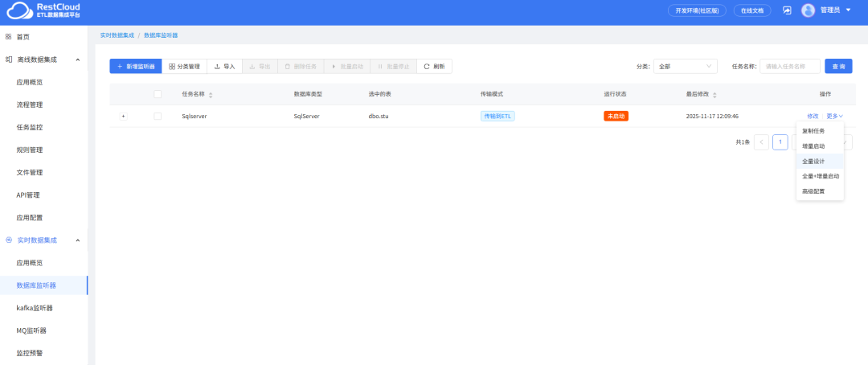Check the Sqlserver row checkbox
The width and height of the screenshot is (868, 365).
coord(158,117)
